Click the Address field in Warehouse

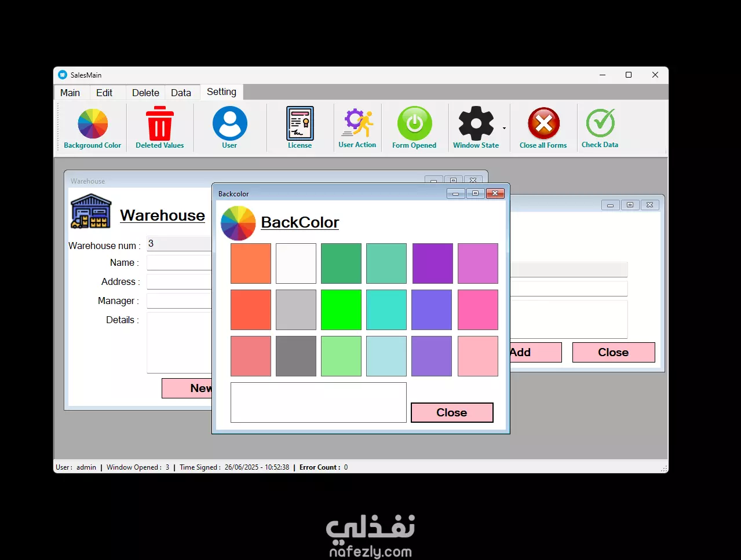click(179, 282)
